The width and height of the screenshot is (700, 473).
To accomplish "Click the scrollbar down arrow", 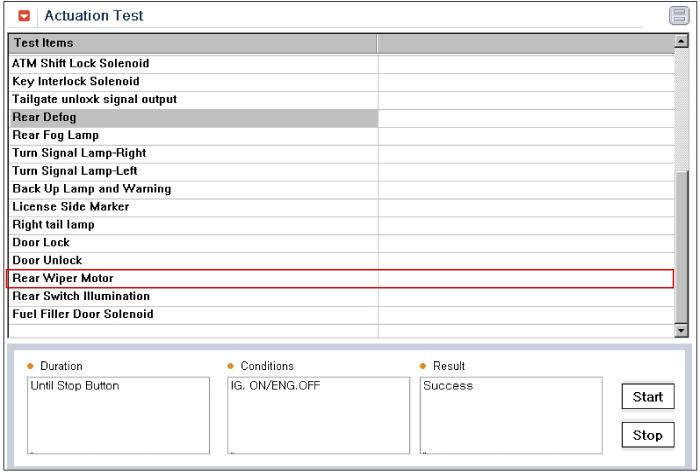I will pyautogui.click(x=681, y=330).
